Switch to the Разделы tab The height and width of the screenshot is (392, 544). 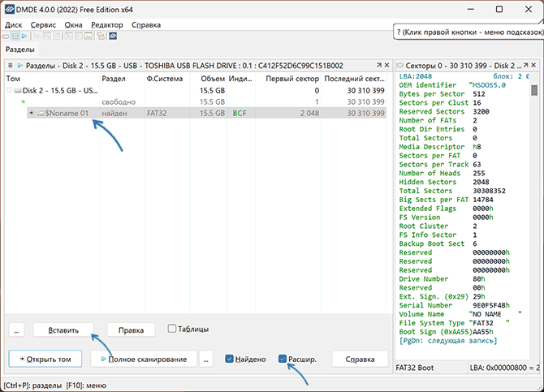tap(20, 50)
